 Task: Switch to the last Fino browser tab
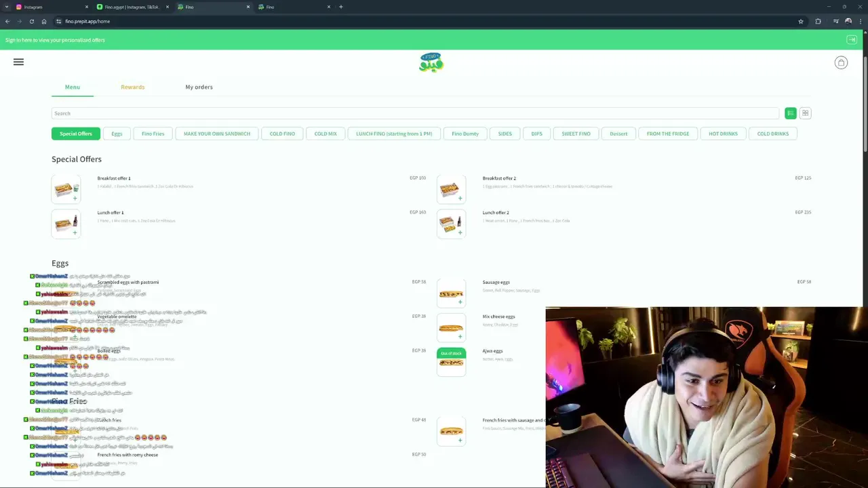point(294,7)
